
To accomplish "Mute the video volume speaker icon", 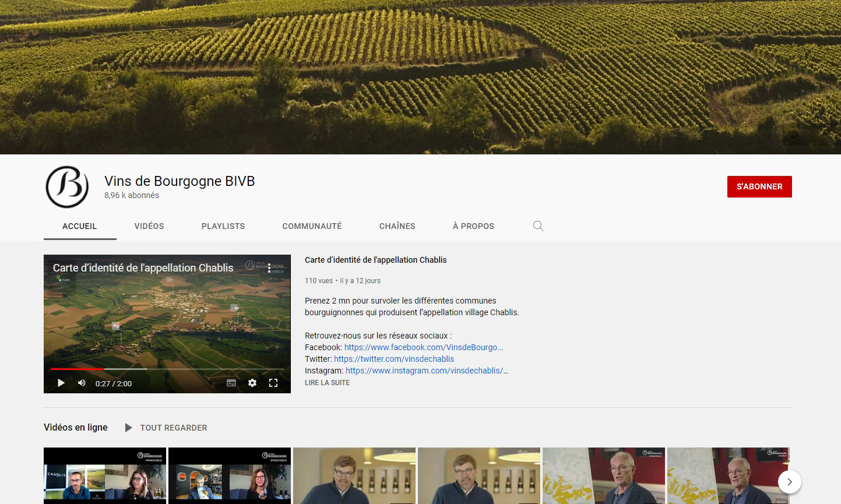I will coord(82,383).
